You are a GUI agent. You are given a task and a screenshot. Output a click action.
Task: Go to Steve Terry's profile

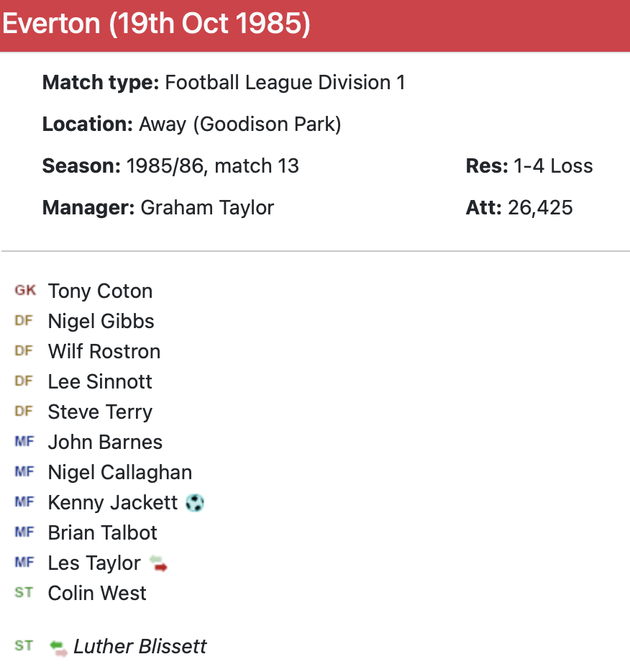point(100,412)
